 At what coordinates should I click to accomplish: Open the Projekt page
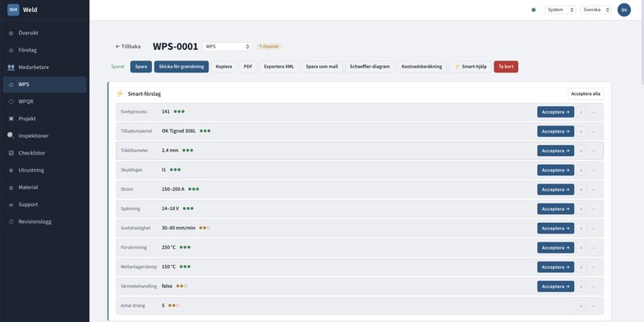point(27,118)
